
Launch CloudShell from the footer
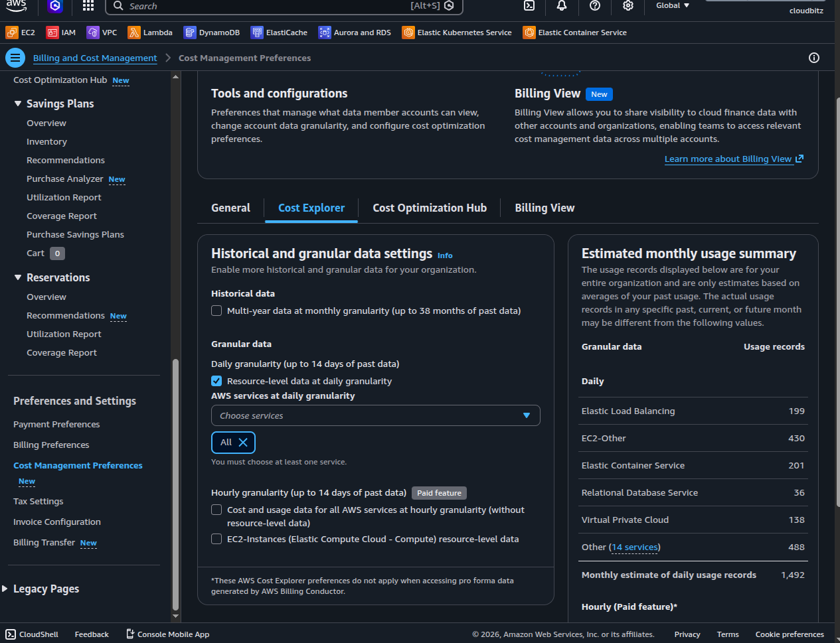click(32, 634)
